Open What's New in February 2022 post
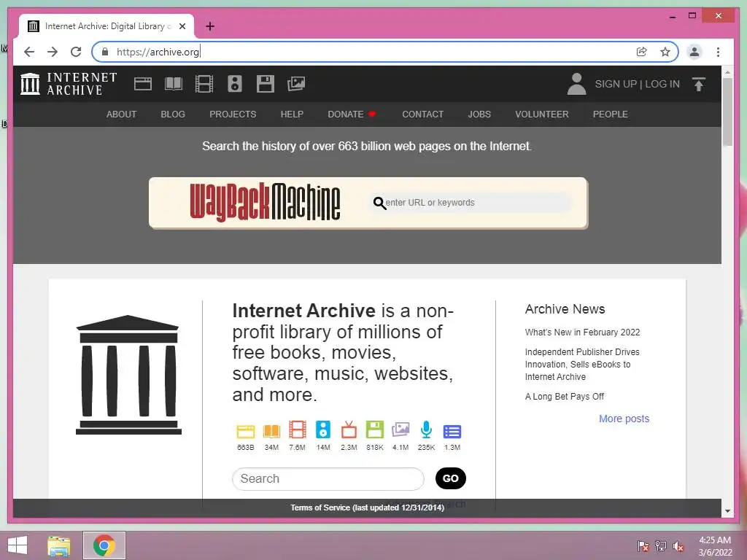Image resolution: width=747 pixels, height=560 pixels. (582, 332)
